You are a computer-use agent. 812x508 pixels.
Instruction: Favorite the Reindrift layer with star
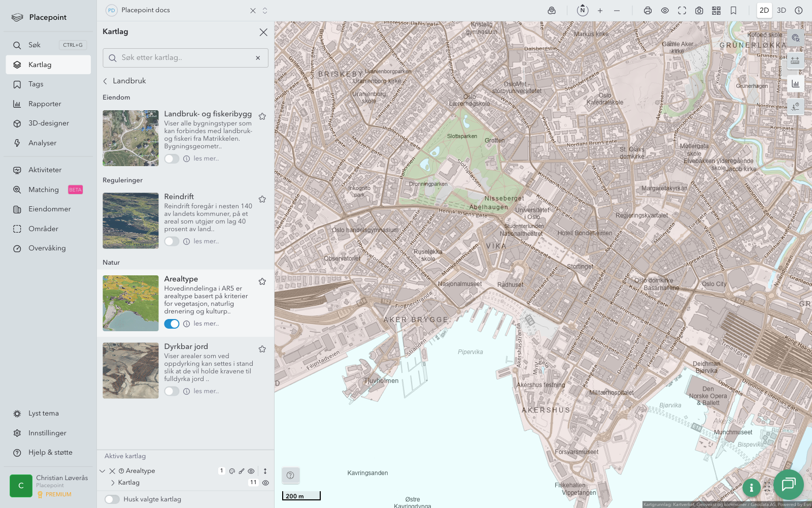click(x=262, y=199)
